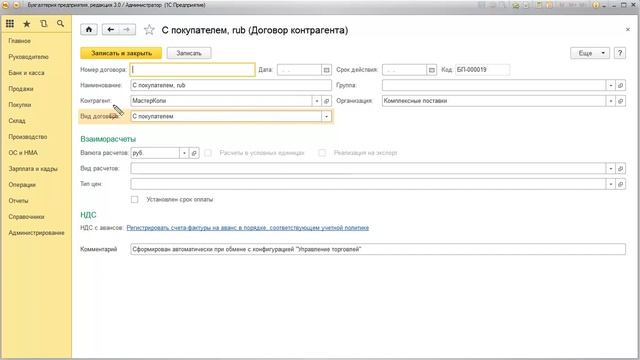Viewport: 640px width, 360px height.
Task: Focus the Комментарий field
Action: pyautogui.click(x=378, y=249)
